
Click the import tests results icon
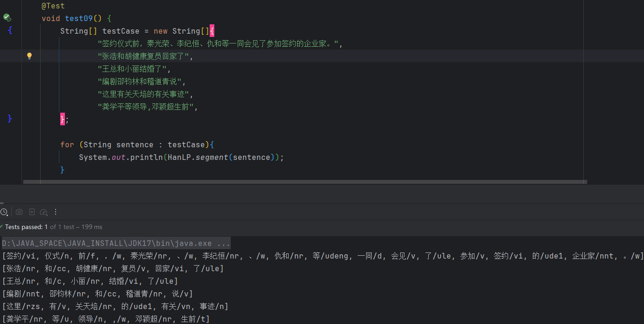click(31, 212)
